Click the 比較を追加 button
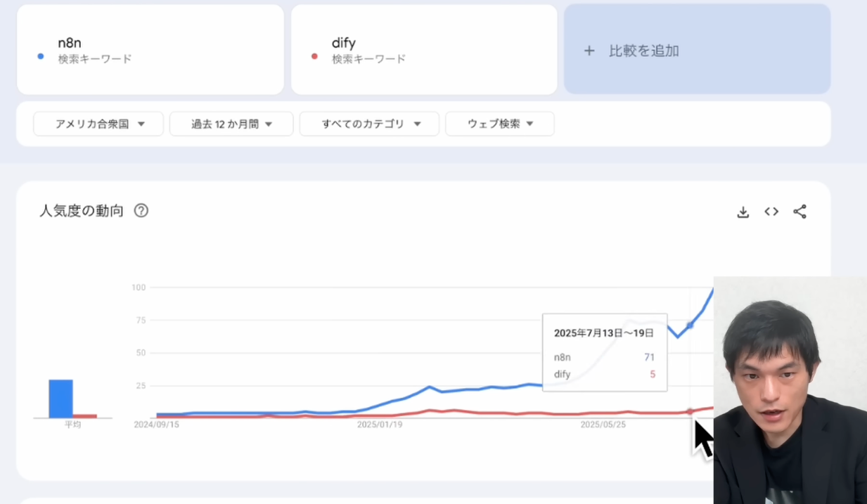Image resolution: width=867 pixels, height=504 pixels. [697, 50]
